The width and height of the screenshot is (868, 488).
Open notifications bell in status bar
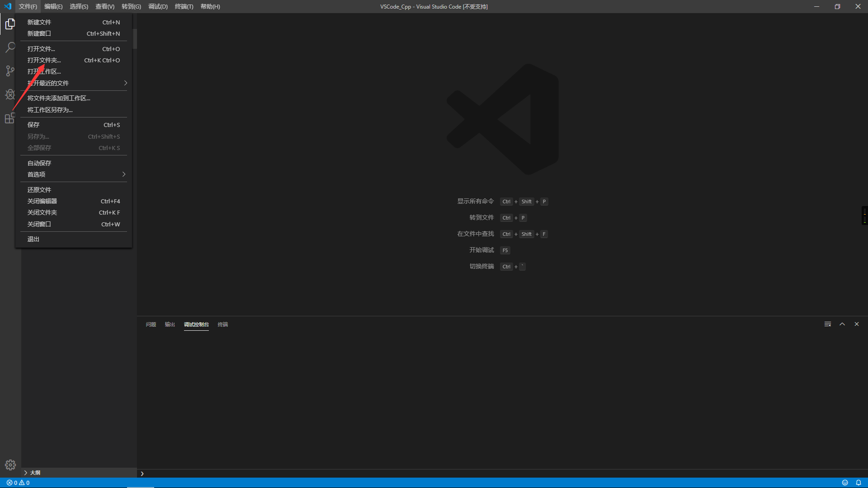[x=859, y=483]
